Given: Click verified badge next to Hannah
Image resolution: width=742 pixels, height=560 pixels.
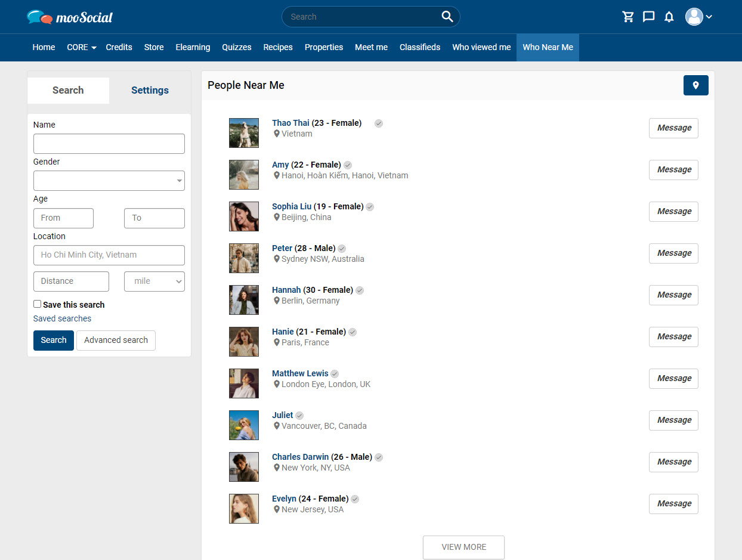Looking at the screenshot, I should 360,290.
